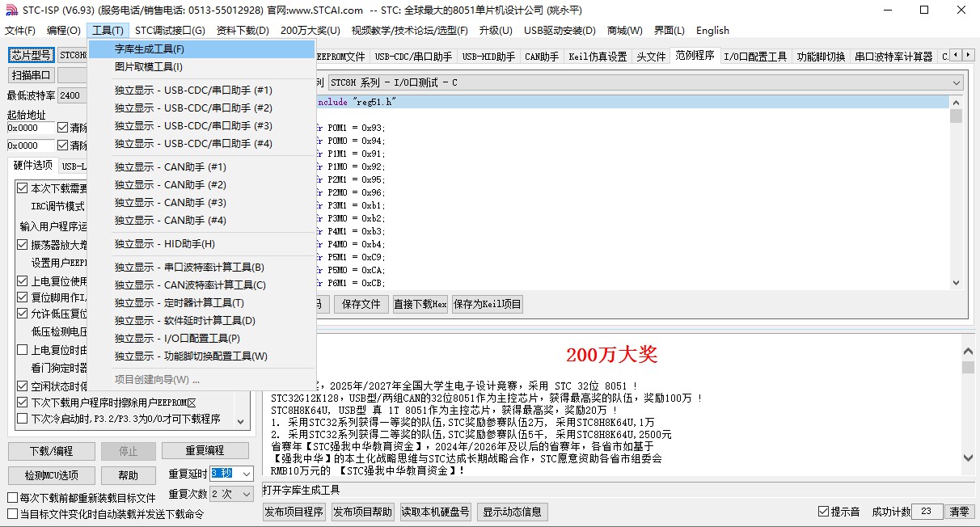980x527 pixels.
Task: Open the 文件(F) menu
Action: click(20, 31)
